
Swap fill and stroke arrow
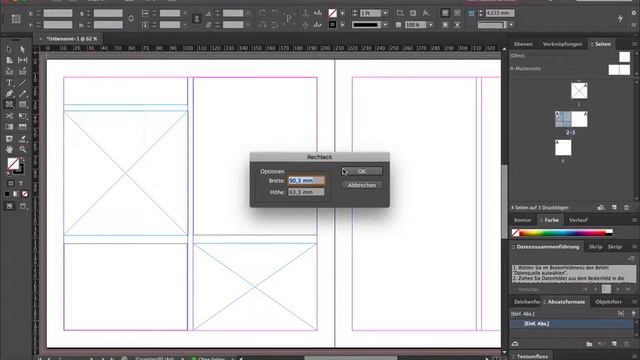[x=22, y=160]
